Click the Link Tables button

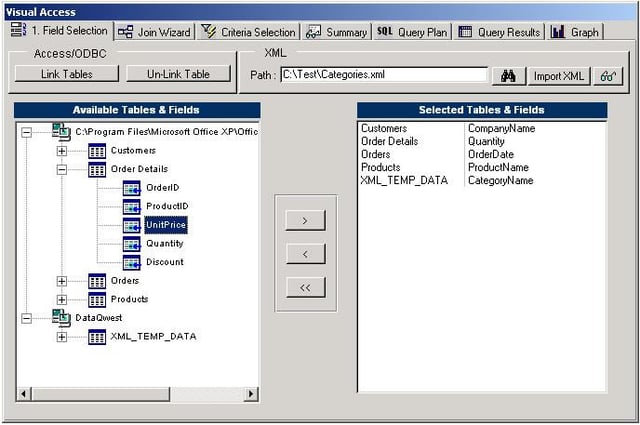67,74
